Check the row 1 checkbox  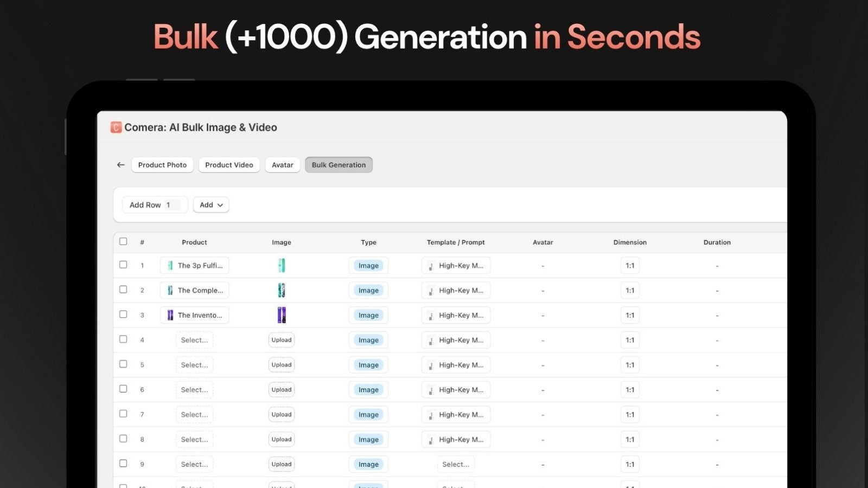tap(123, 265)
